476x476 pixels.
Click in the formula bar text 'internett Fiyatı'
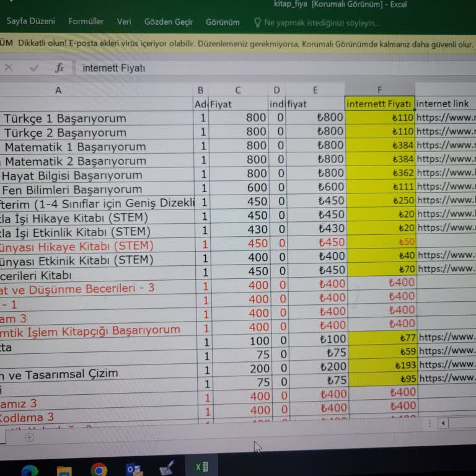point(114,68)
